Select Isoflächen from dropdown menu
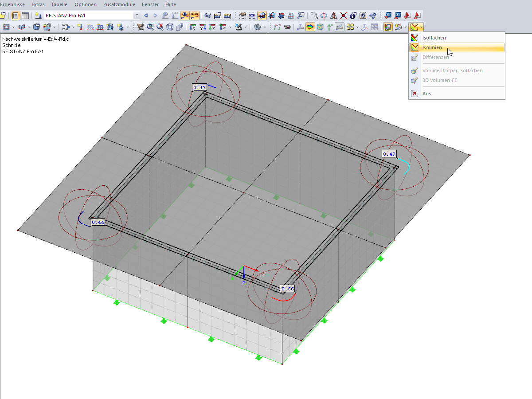The width and height of the screenshot is (532, 399). pyautogui.click(x=457, y=38)
